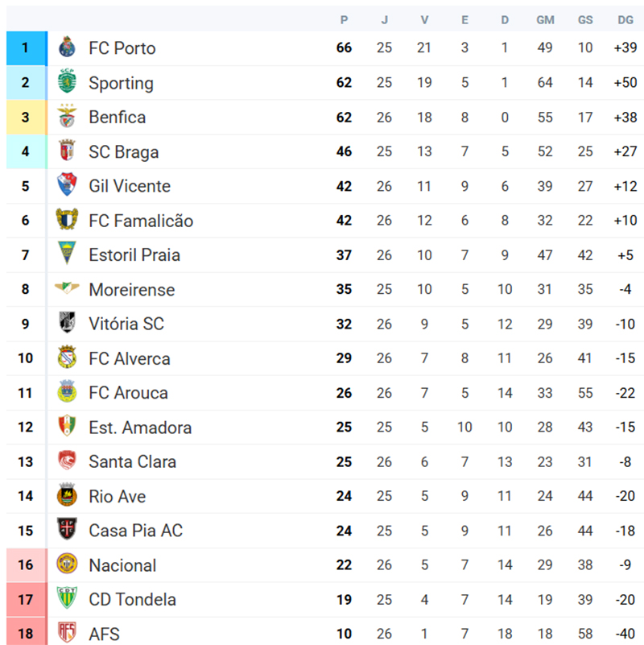
Task: Select the Benfica eagle crest
Action: coord(68,117)
